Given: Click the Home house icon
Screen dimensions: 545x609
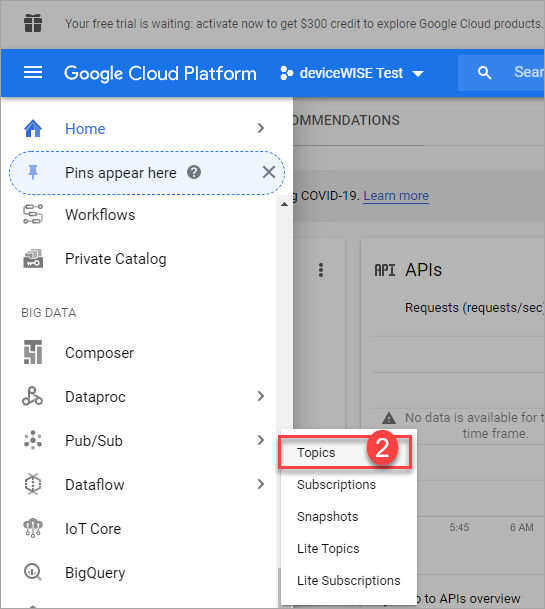Looking at the screenshot, I should point(33,129).
